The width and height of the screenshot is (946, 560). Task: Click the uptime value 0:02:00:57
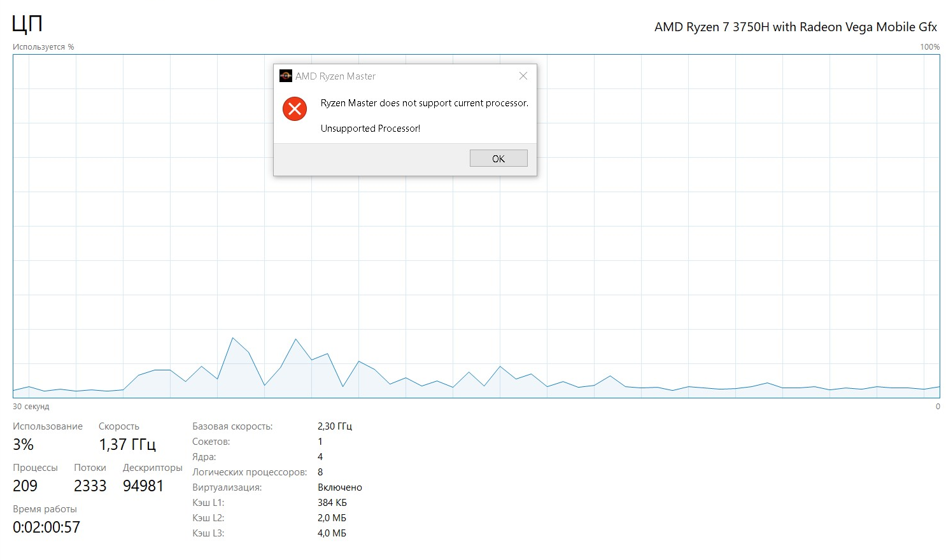[46, 527]
